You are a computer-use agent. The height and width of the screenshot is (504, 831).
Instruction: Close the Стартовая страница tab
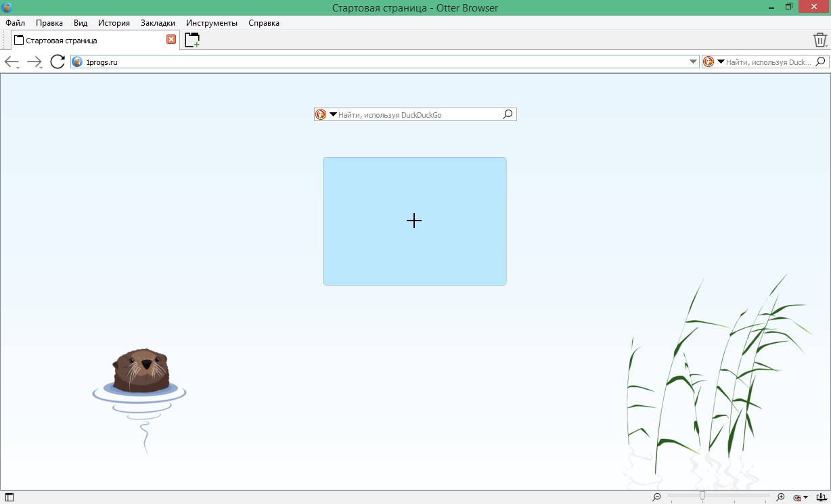click(x=171, y=40)
